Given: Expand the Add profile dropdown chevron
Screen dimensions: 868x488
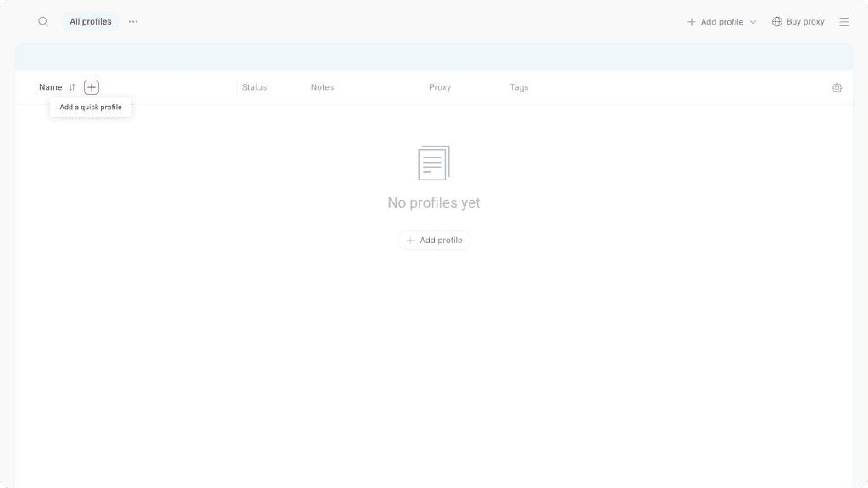Looking at the screenshot, I should 753,22.
